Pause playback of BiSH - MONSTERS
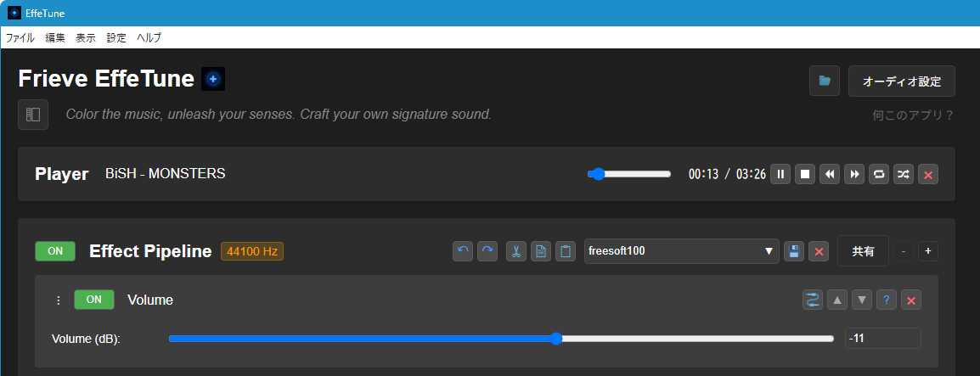980x376 pixels. tap(780, 174)
